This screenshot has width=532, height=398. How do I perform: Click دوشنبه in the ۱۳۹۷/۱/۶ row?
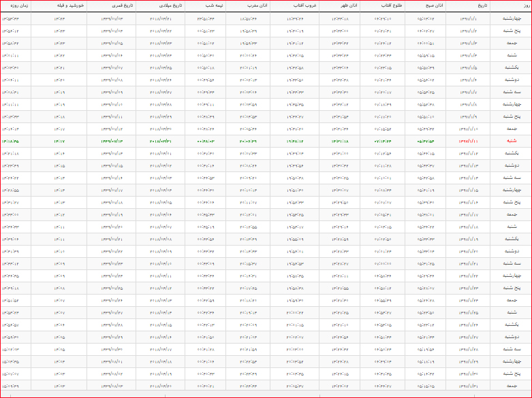(512, 80)
